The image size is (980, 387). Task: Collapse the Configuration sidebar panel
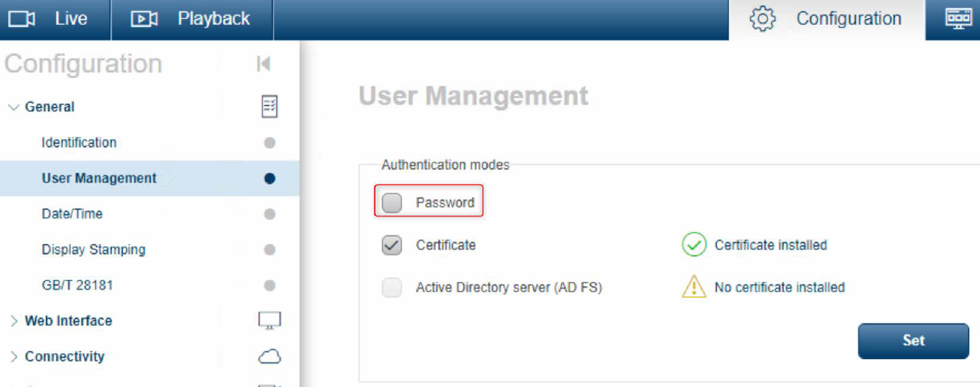pyautogui.click(x=264, y=64)
